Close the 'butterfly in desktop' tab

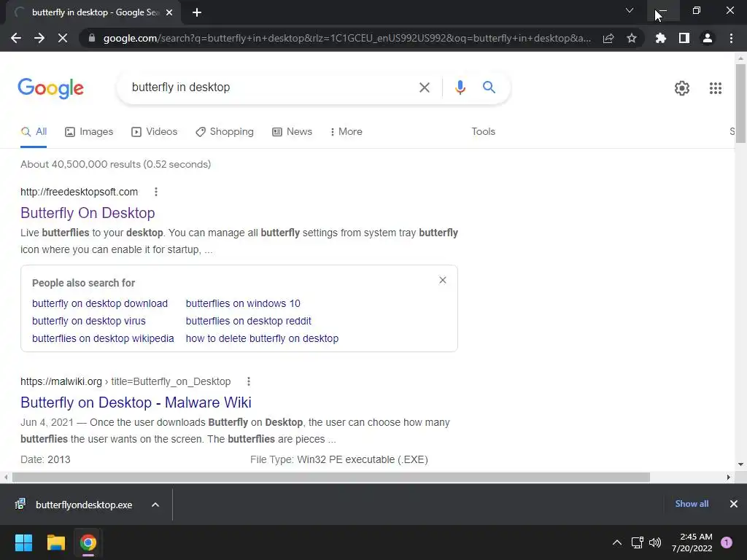tap(169, 12)
